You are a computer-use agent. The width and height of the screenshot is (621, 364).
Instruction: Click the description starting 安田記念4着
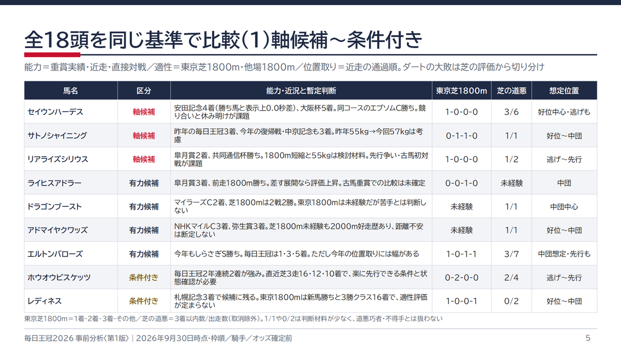[300, 112]
